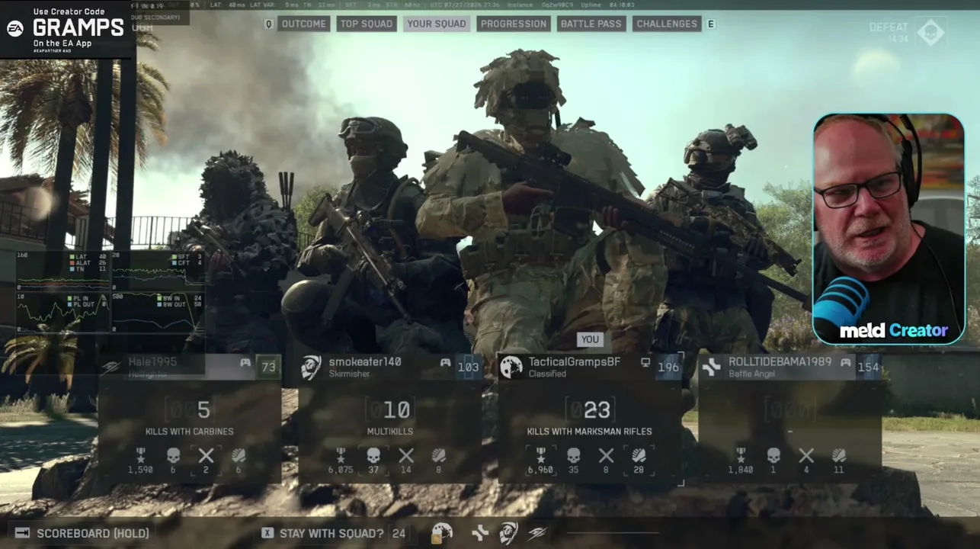Click the MULTIKILLS label
980x549 pixels.
[x=389, y=432]
